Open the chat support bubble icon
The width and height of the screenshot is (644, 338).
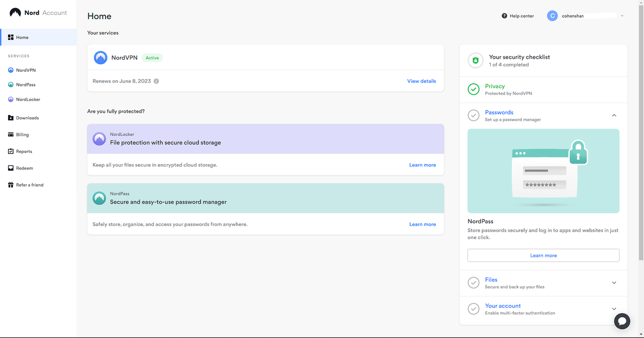tap(622, 321)
